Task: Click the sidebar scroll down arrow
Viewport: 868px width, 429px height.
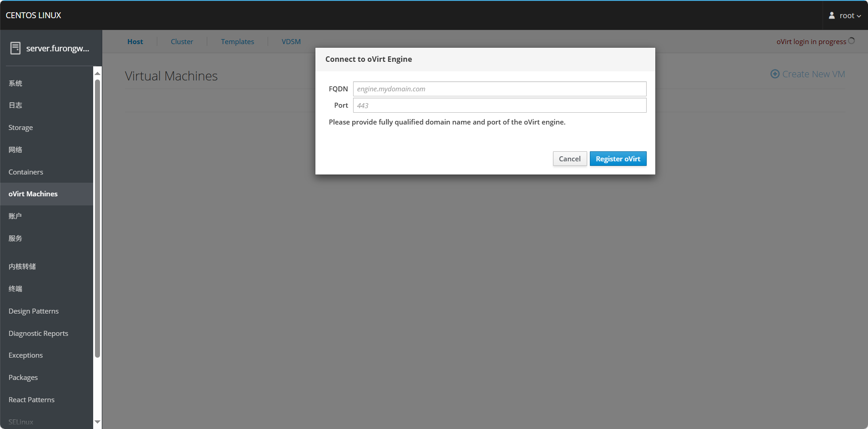Action: pyautogui.click(x=97, y=422)
